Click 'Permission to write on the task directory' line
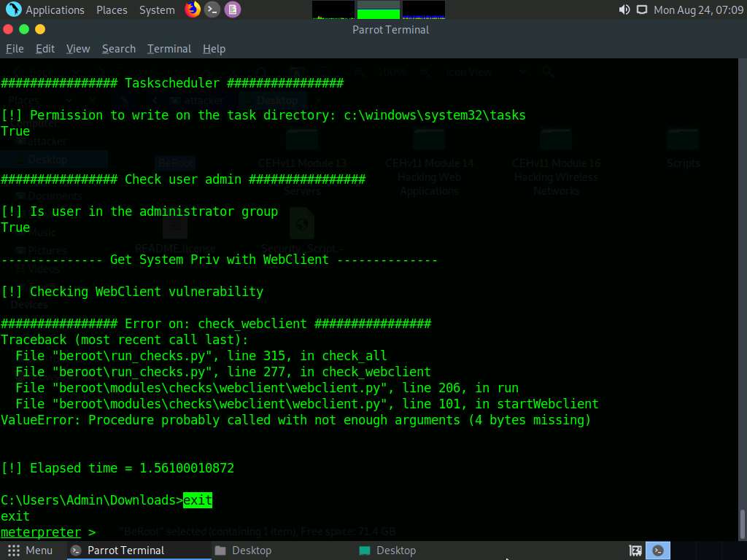Viewport: 747px width, 560px height. (x=263, y=116)
